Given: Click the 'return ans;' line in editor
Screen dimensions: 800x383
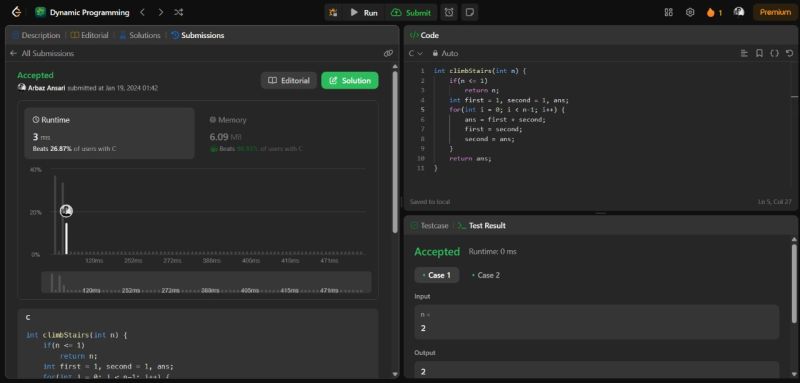Looking at the screenshot, I should (x=470, y=158).
